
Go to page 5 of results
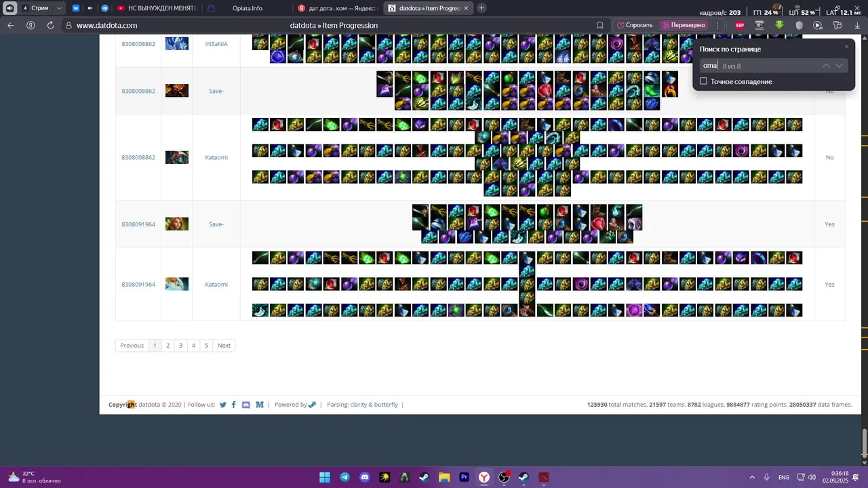[206, 346]
